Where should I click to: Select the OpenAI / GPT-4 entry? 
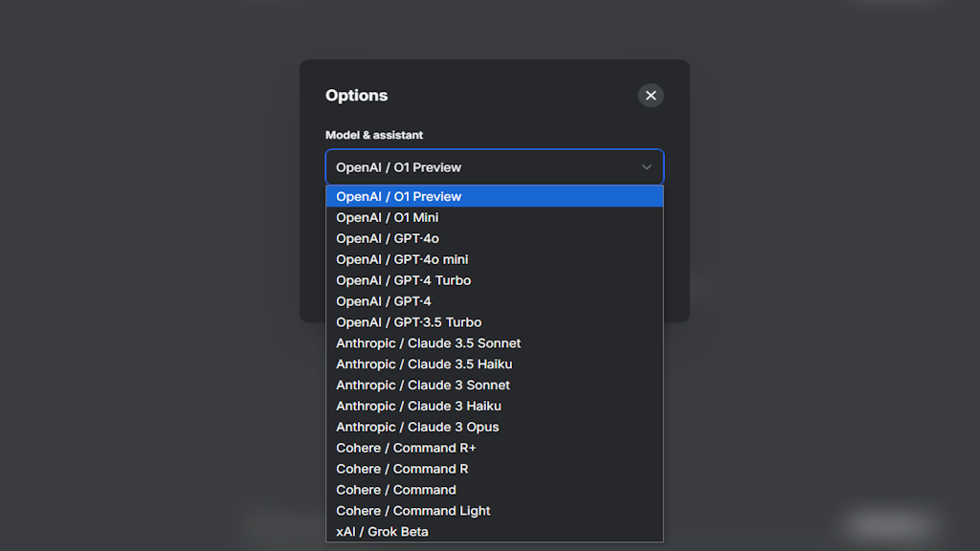coord(495,301)
